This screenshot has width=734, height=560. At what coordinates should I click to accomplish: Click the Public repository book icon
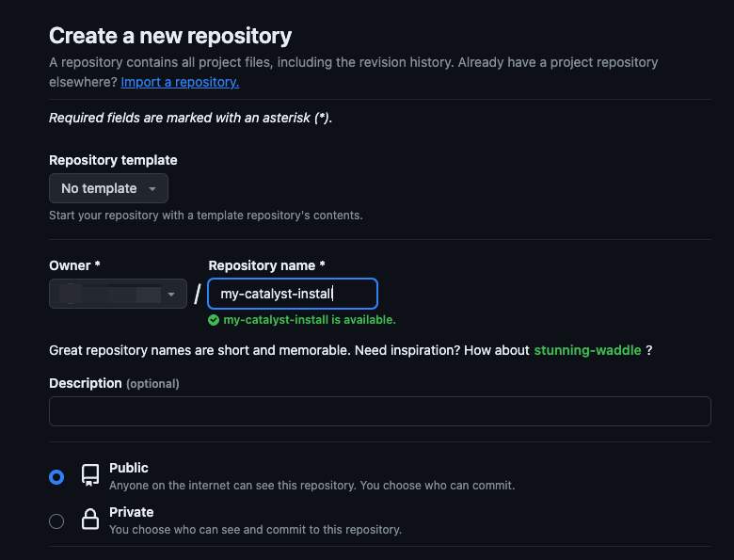[x=90, y=475]
